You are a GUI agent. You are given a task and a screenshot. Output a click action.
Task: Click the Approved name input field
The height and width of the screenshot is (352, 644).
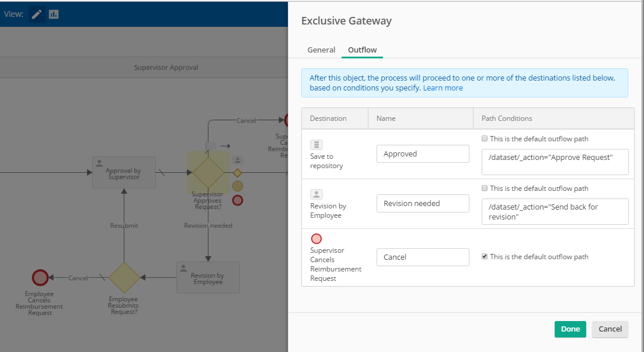(423, 154)
